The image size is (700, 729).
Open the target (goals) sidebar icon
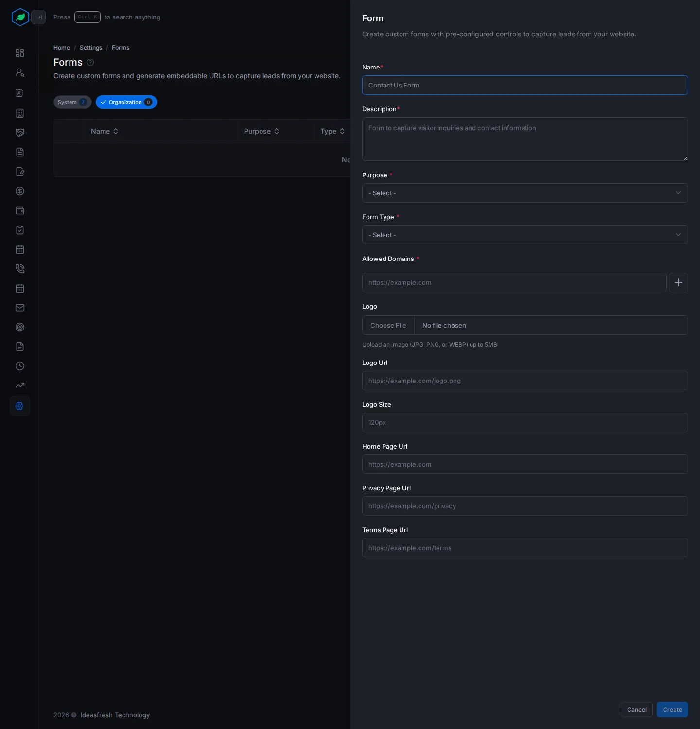tap(20, 327)
